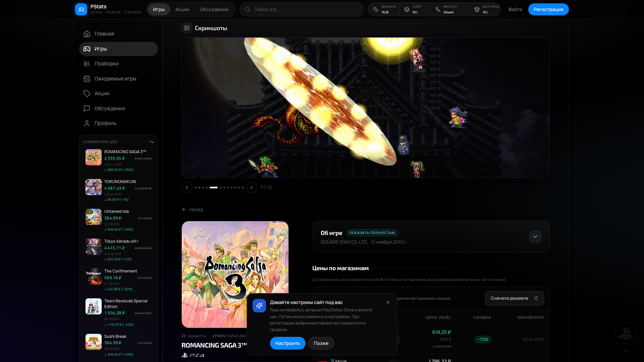Select the last carousel dot

(x=243, y=188)
